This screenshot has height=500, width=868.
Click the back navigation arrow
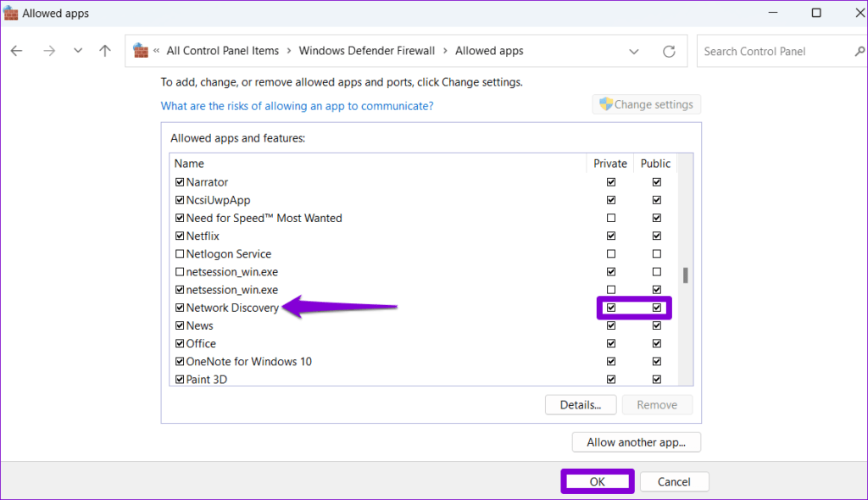point(16,51)
